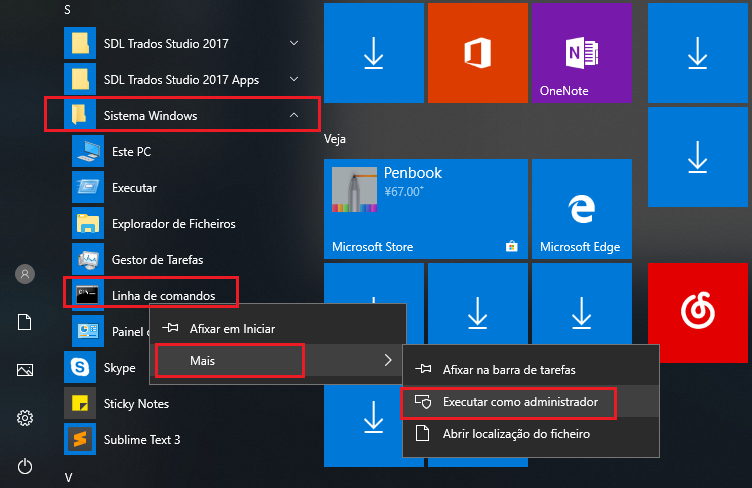Click the Sublime Text 3 icon

[80, 439]
